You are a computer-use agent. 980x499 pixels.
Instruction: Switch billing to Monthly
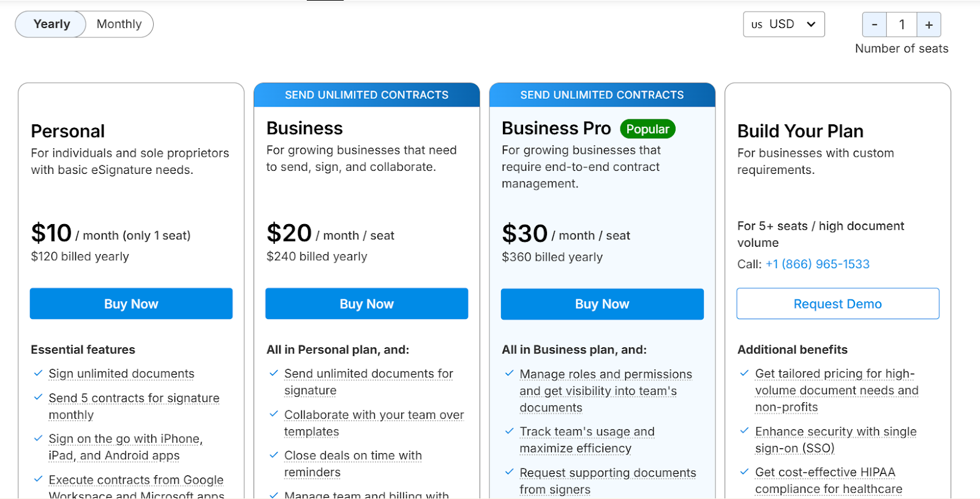click(118, 24)
